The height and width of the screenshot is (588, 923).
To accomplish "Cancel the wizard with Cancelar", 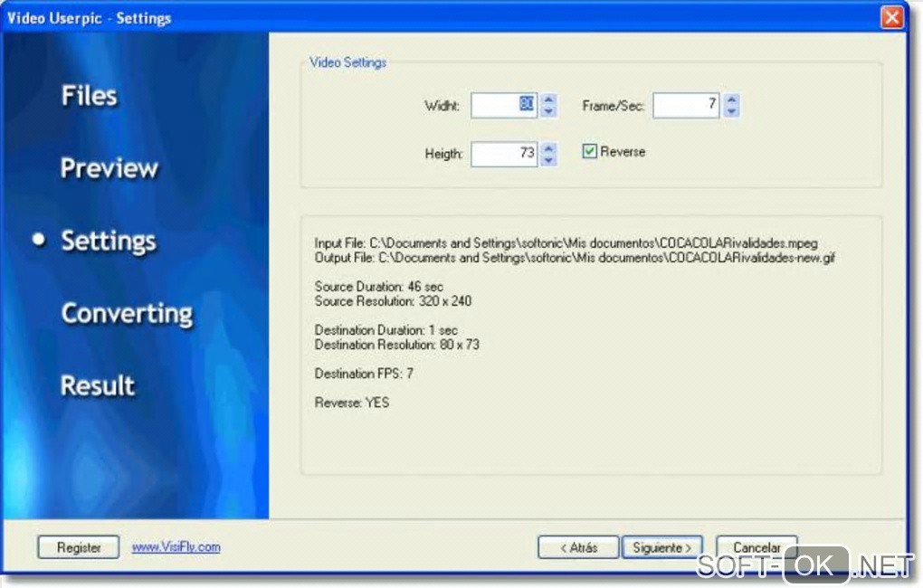I will point(756,547).
